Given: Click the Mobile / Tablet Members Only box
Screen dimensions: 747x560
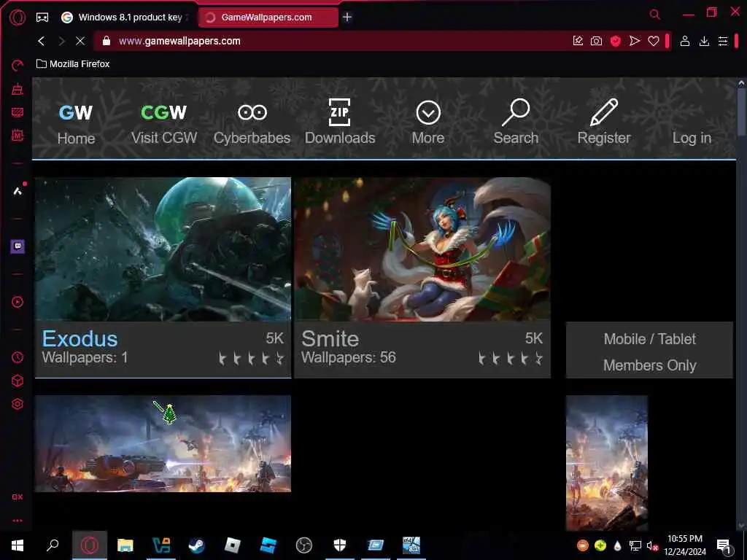Looking at the screenshot, I should (x=649, y=351).
